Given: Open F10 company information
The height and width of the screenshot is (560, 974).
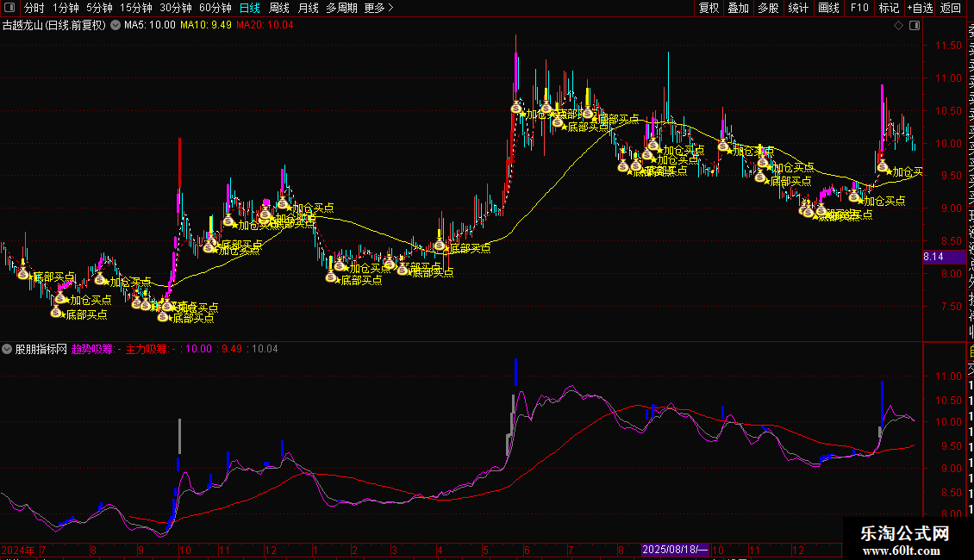Looking at the screenshot, I should 859,8.
